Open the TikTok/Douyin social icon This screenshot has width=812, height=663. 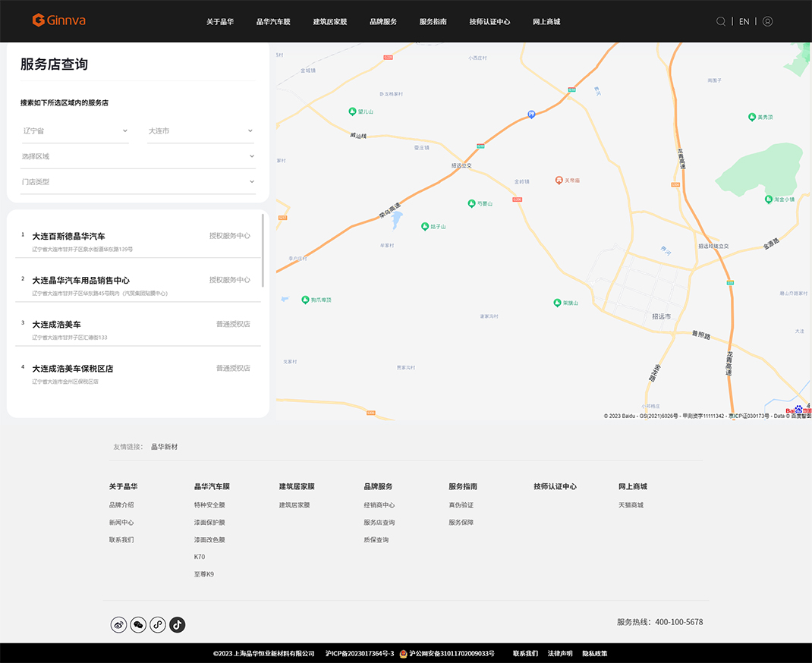click(x=177, y=625)
